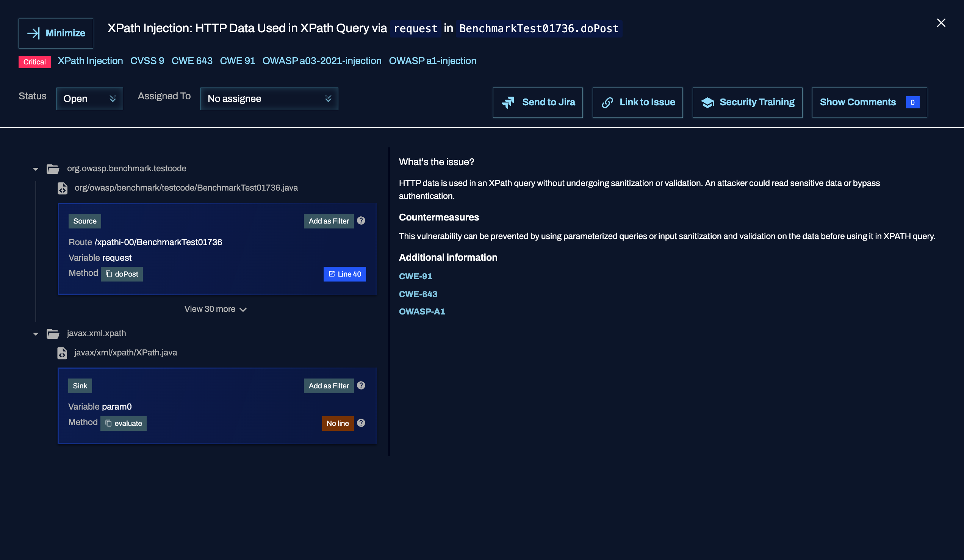Open the Status dropdown menu
Viewport: 964px width, 560px height.
89,98
